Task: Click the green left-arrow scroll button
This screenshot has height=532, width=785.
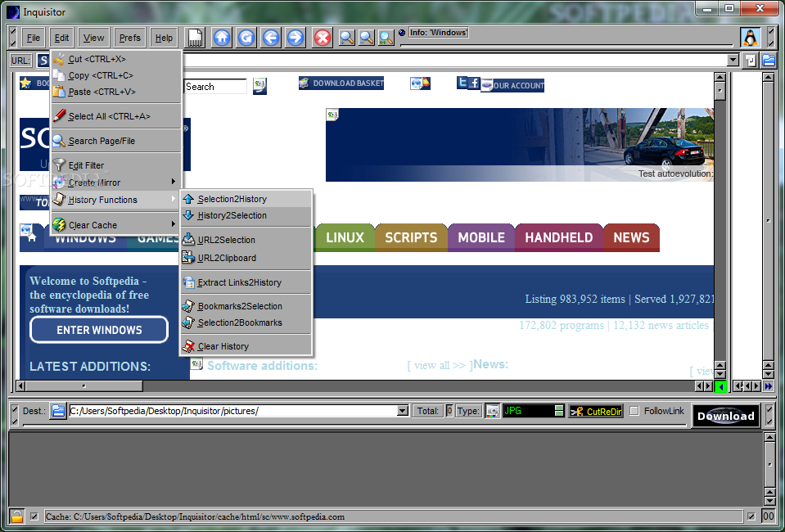Action: [x=721, y=385]
